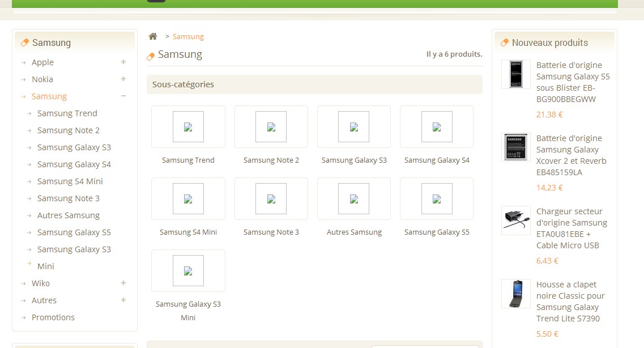Open Nokia category in sidebar

pyautogui.click(x=42, y=79)
